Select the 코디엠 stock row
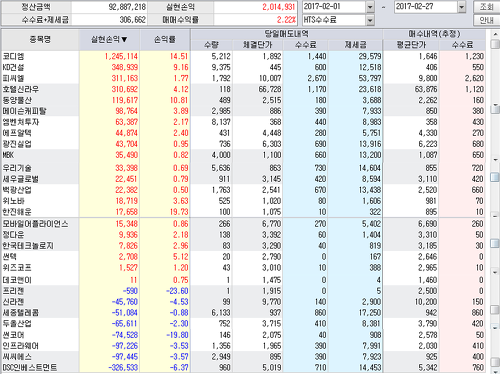This screenshot has height=374, width=500. click(243, 56)
